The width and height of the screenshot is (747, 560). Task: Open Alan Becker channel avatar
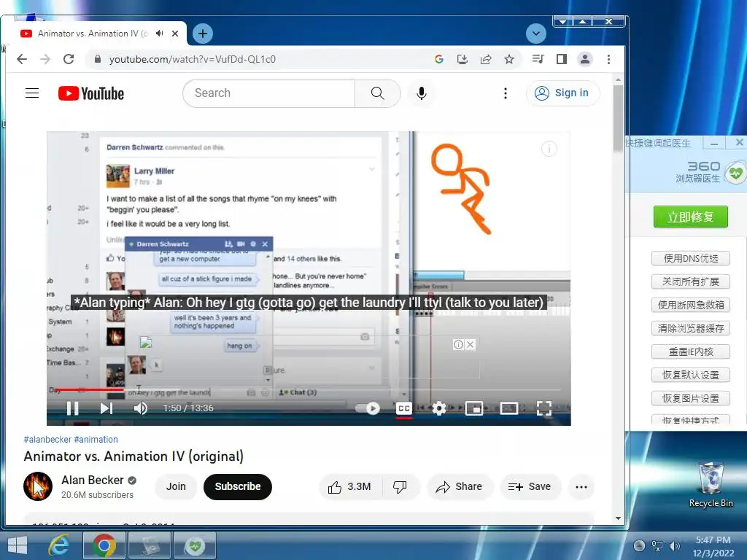[x=38, y=486]
